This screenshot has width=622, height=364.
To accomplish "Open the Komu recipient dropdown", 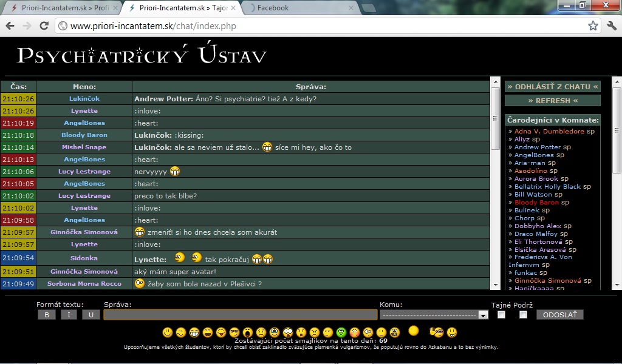I will click(434, 315).
